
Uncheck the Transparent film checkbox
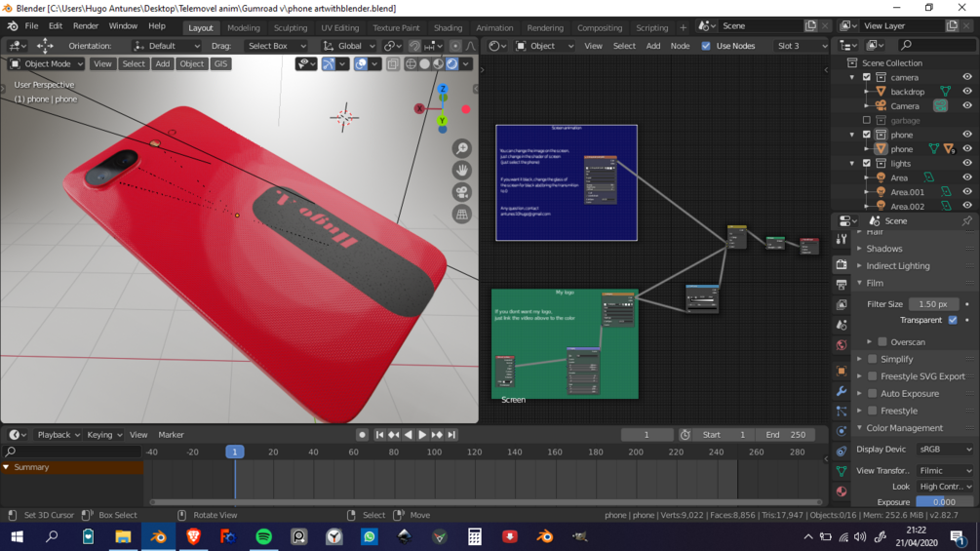pos(953,320)
